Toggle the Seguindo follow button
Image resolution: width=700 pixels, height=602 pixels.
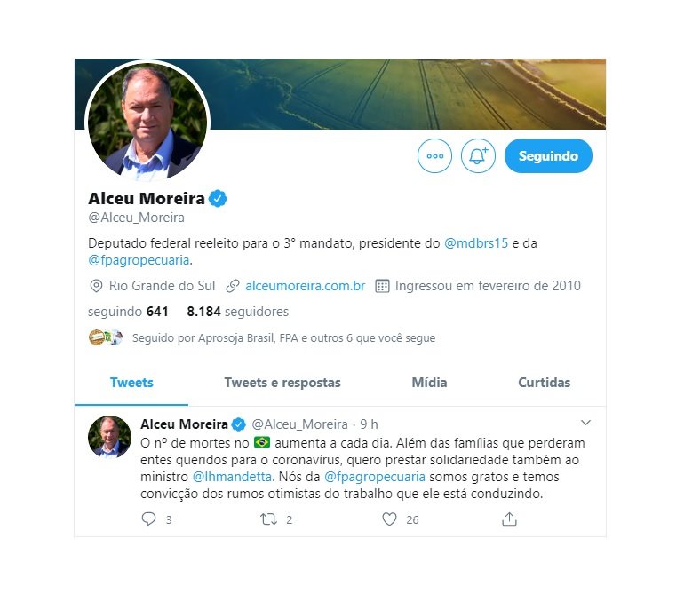click(x=548, y=155)
